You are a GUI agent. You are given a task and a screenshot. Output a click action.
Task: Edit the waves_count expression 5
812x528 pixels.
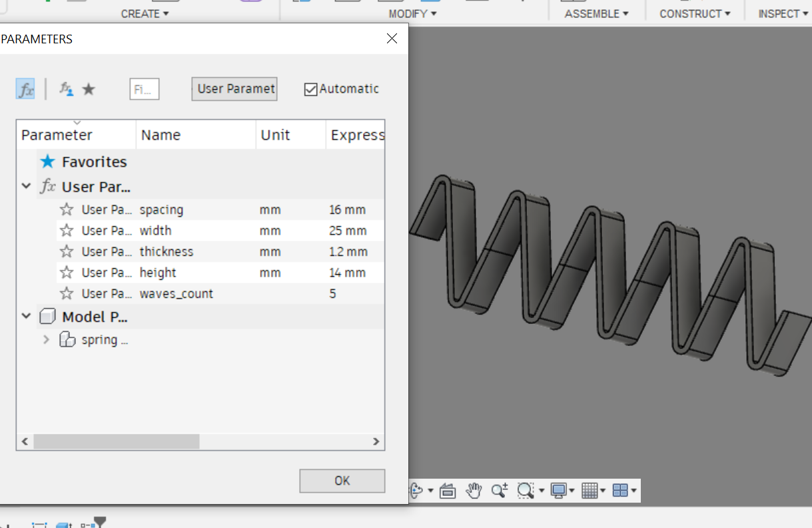(x=333, y=293)
